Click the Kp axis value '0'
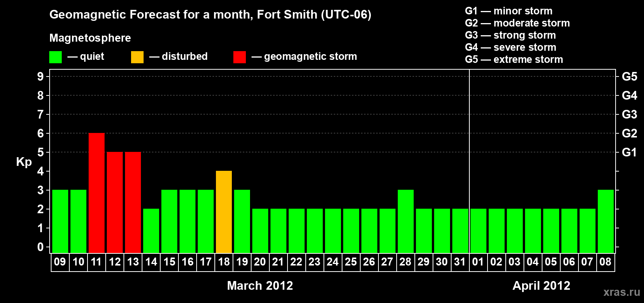 41,247
